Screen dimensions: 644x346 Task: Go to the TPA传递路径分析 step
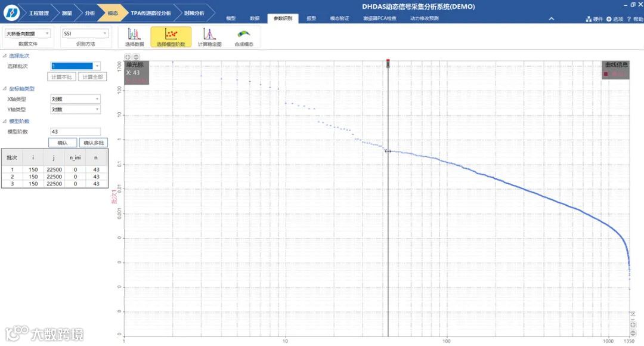click(x=151, y=13)
